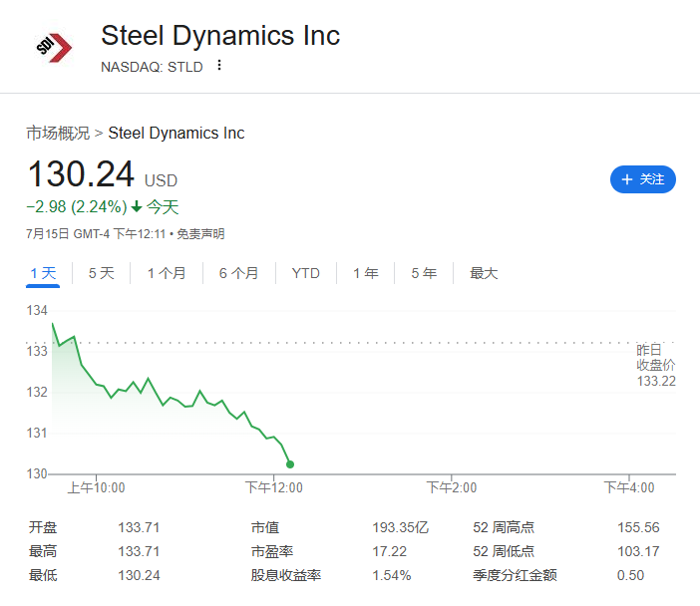Open the three-dot more options menu
The image size is (700, 606).
219,65
